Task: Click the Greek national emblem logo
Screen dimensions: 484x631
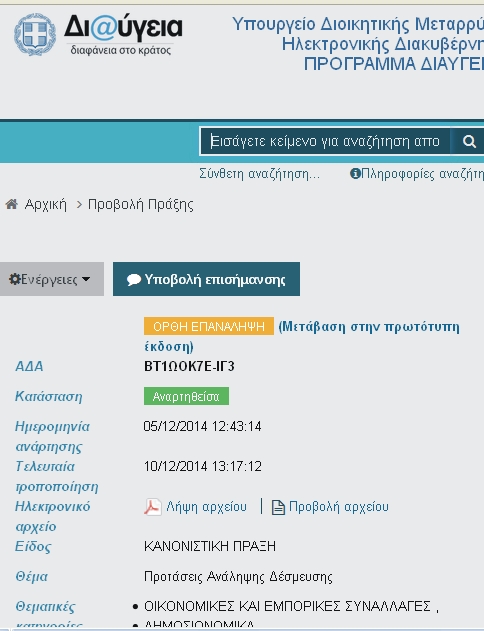Action: (35, 34)
